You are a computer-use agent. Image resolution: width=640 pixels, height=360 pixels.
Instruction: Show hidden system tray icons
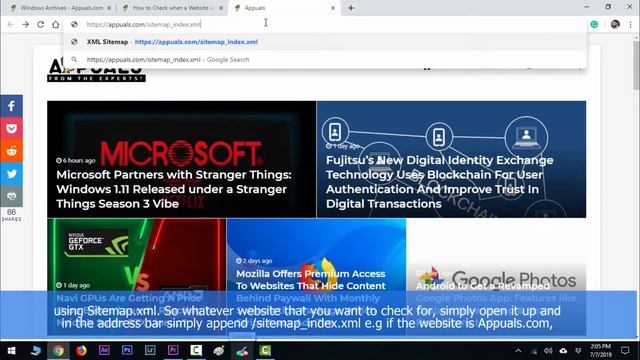pos(518,351)
